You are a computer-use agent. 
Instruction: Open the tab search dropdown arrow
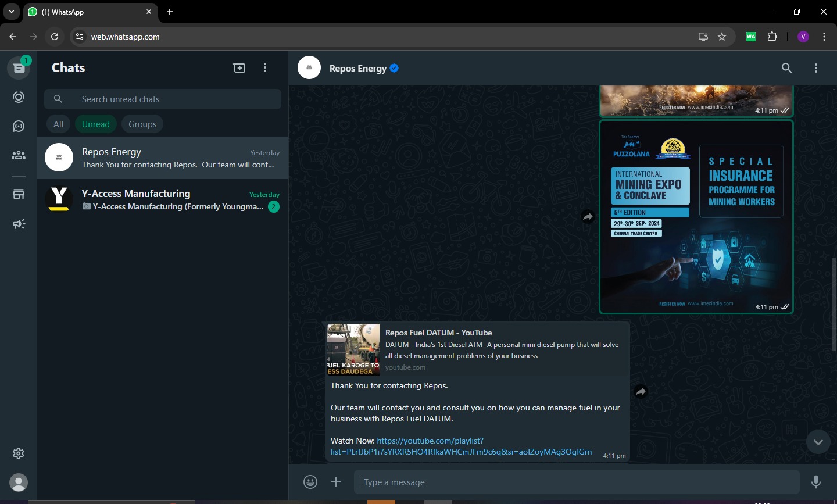pos(12,12)
